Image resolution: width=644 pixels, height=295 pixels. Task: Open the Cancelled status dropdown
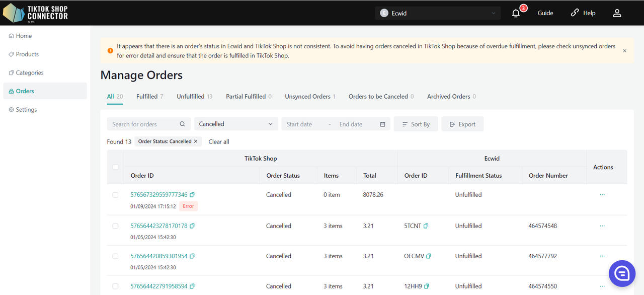pyautogui.click(x=236, y=124)
